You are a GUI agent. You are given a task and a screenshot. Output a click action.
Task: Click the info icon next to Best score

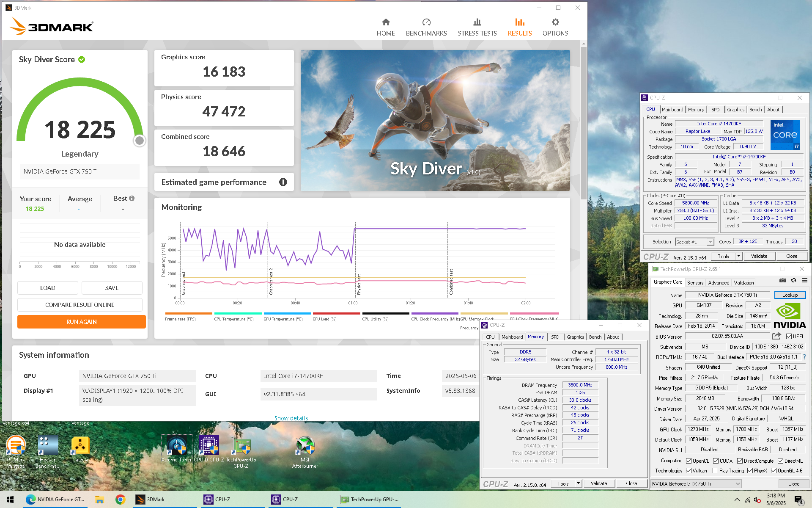132,198
